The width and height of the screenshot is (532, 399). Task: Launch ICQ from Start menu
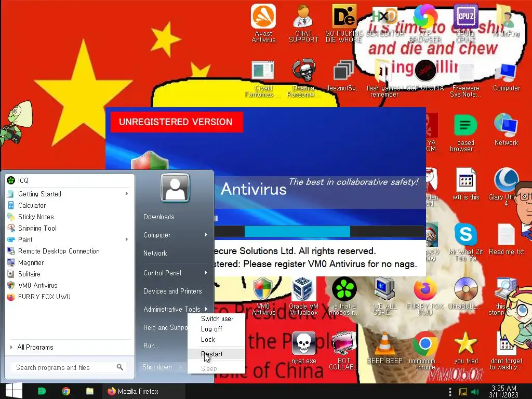[68, 180]
